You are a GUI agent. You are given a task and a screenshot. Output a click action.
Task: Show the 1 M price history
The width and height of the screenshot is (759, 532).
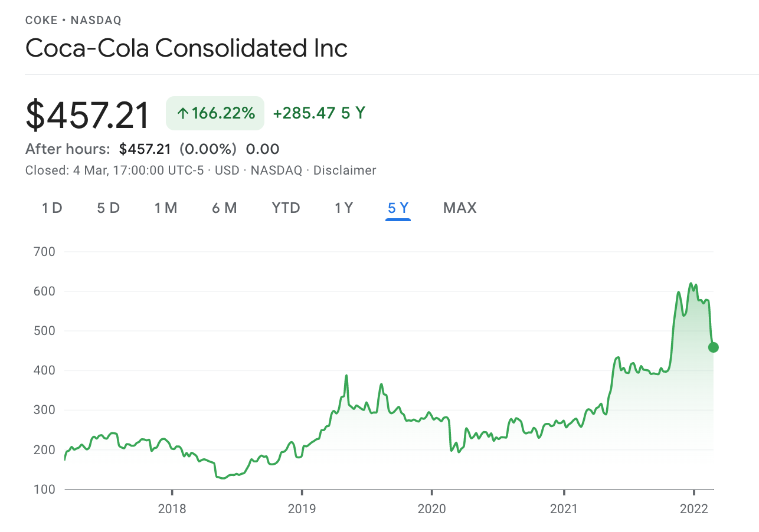166,208
